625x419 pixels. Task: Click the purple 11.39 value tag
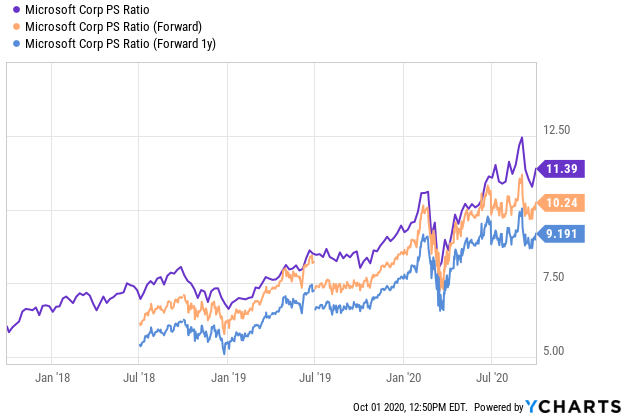tap(560, 169)
